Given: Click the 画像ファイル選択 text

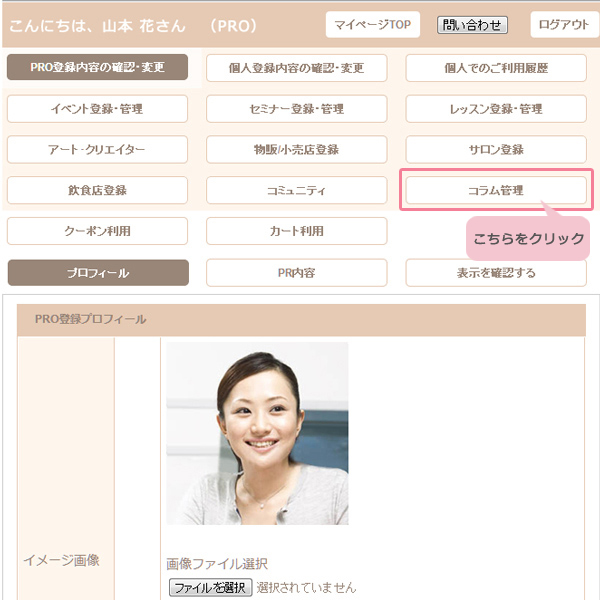Looking at the screenshot, I should pyautogui.click(x=217, y=564).
